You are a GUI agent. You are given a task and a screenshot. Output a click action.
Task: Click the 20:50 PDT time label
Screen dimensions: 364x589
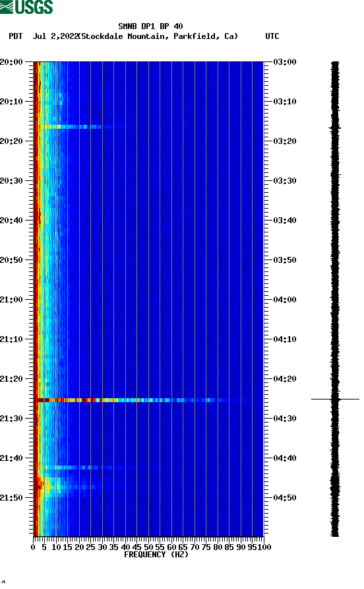coord(11,260)
